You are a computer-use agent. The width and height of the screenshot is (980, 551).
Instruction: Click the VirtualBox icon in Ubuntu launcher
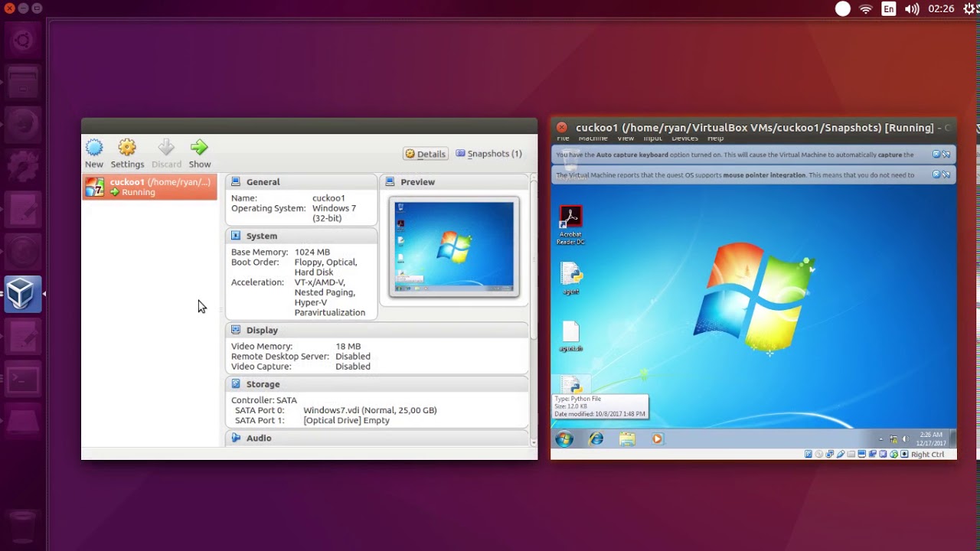[22, 294]
